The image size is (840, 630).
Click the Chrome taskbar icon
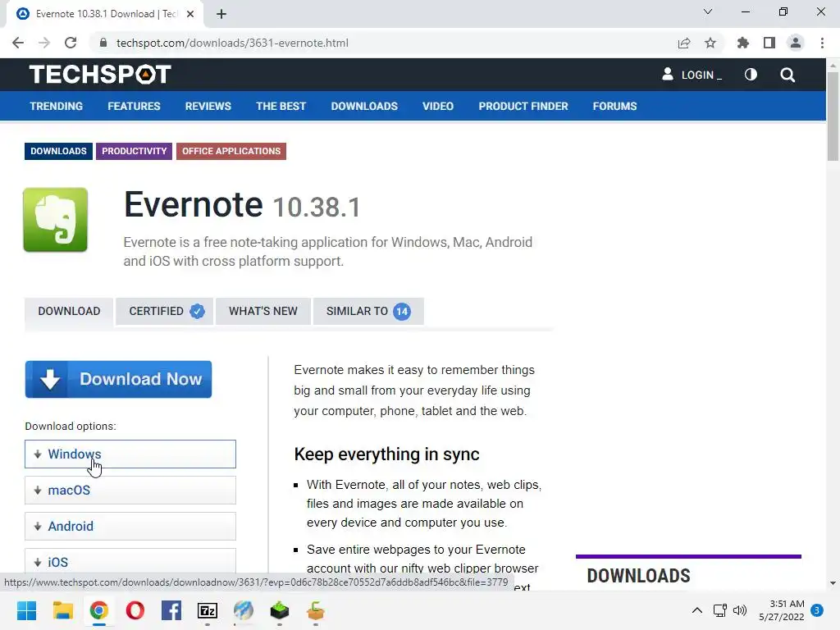pyautogui.click(x=98, y=610)
